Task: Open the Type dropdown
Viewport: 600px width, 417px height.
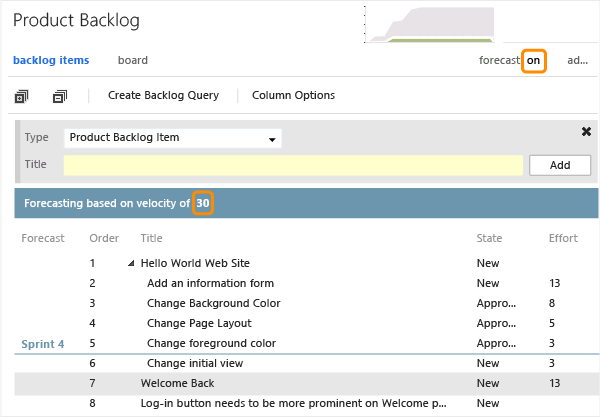Action: (x=172, y=138)
